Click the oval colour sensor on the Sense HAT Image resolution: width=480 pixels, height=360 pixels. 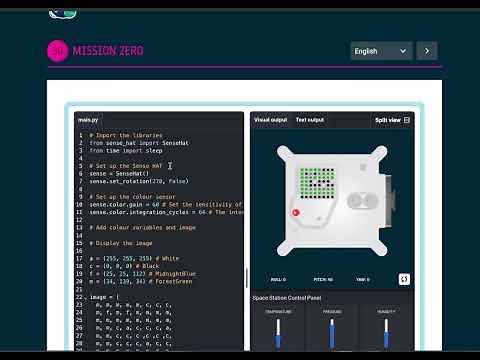[x=362, y=201]
